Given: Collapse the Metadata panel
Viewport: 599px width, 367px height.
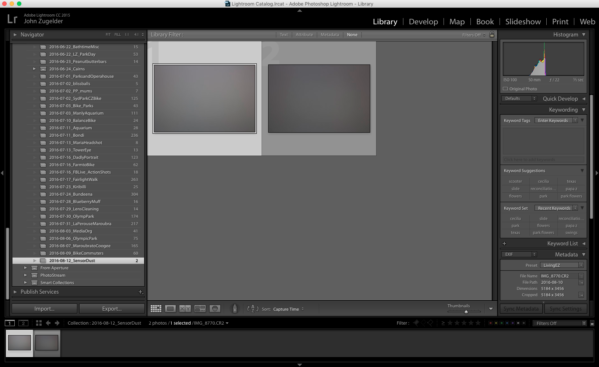Looking at the screenshot, I should (583, 254).
